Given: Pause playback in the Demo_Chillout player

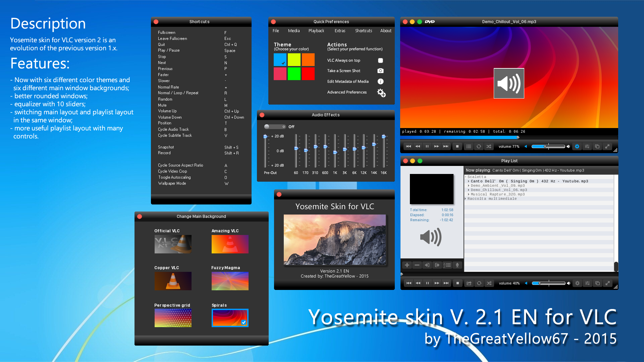Looking at the screenshot, I should 427,146.
